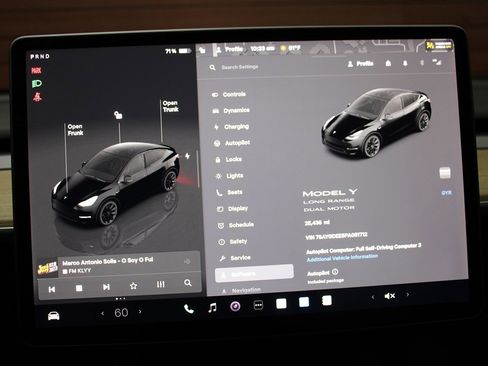Tap the search magnifier icon in settings
The image size is (488, 366).
tap(212, 67)
